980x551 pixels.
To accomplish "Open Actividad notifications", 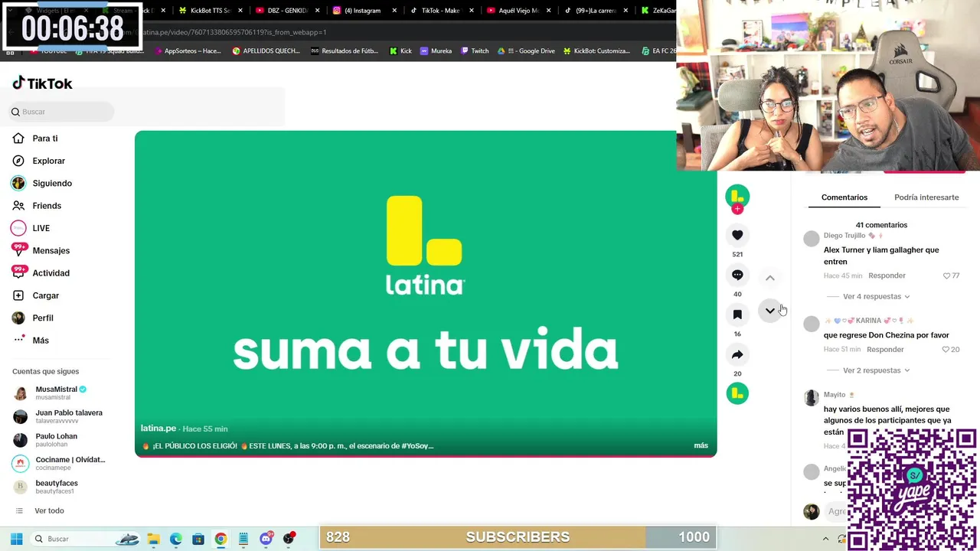I will 41,273.
